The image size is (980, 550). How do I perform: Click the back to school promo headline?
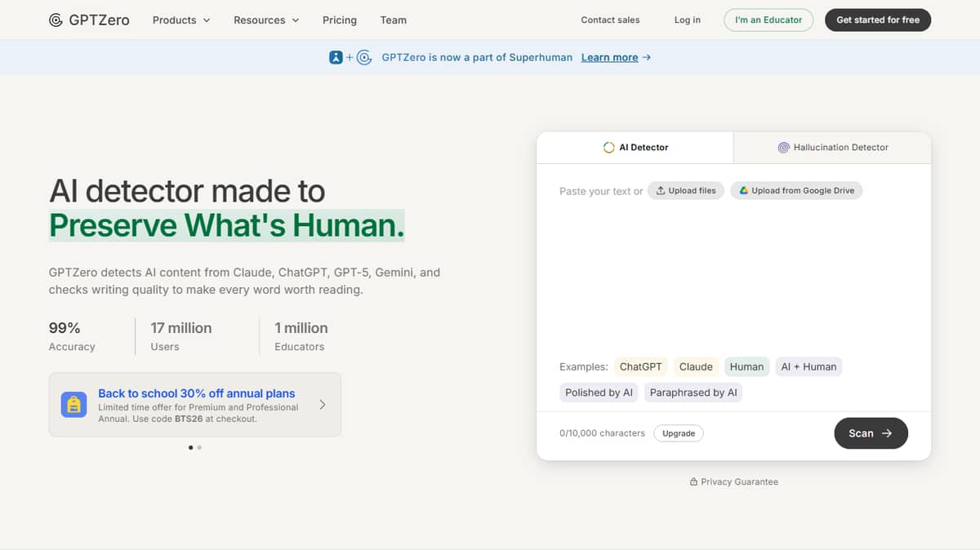(x=197, y=393)
